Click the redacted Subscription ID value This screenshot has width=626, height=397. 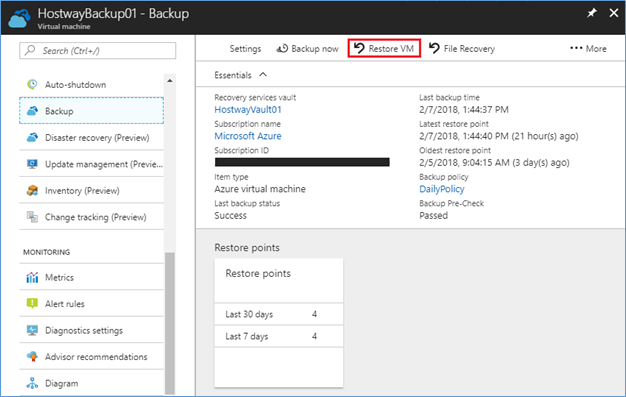[x=302, y=162]
